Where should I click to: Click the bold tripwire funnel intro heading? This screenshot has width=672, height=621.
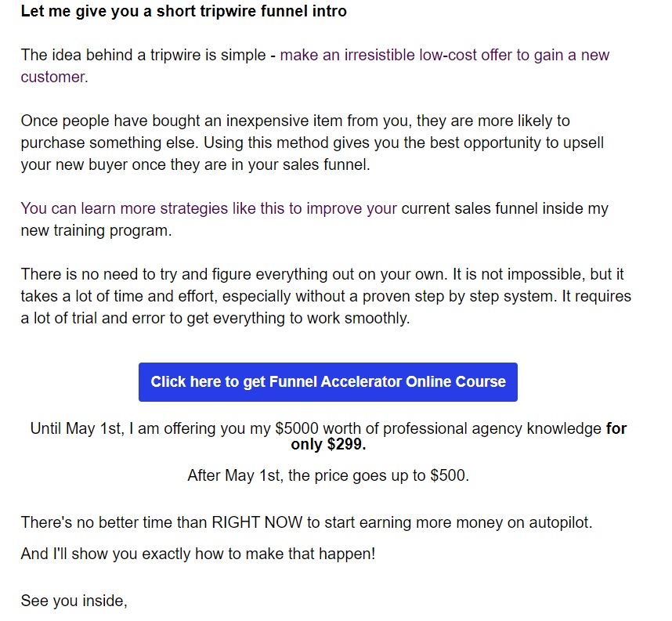point(184,11)
